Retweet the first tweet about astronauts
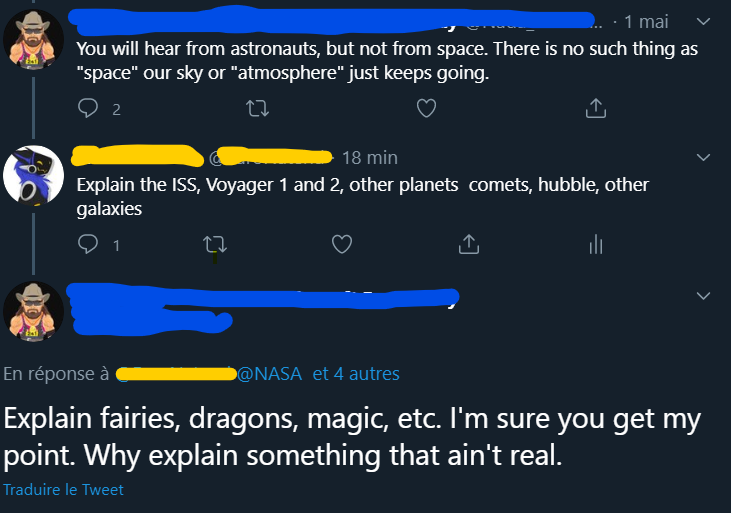The image size is (731, 513). pos(257,109)
